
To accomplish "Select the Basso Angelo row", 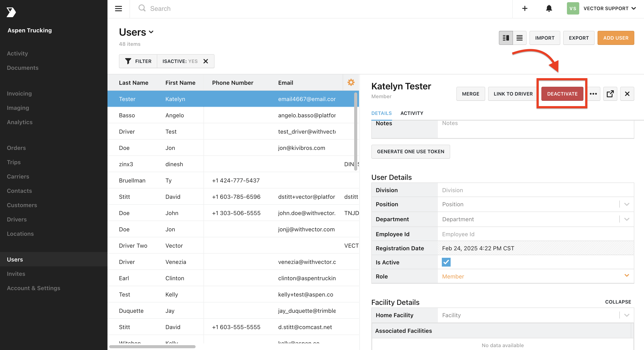I will pos(233,115).
